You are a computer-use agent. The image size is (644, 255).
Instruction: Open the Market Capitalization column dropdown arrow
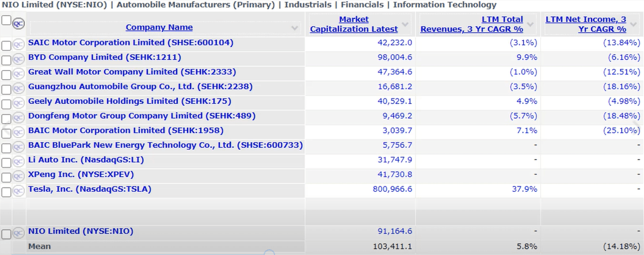405,25
